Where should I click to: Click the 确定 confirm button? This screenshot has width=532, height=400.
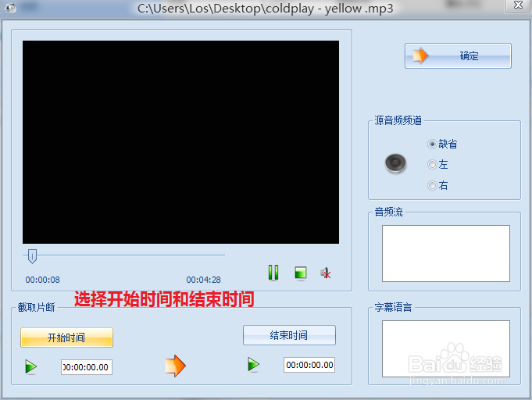click(458, 55)
